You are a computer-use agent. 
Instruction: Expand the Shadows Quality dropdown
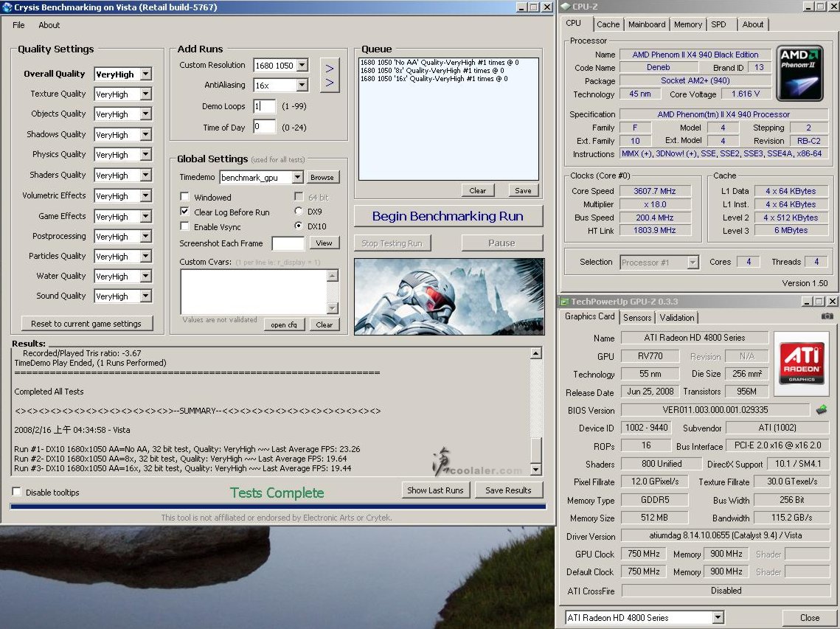146,134
